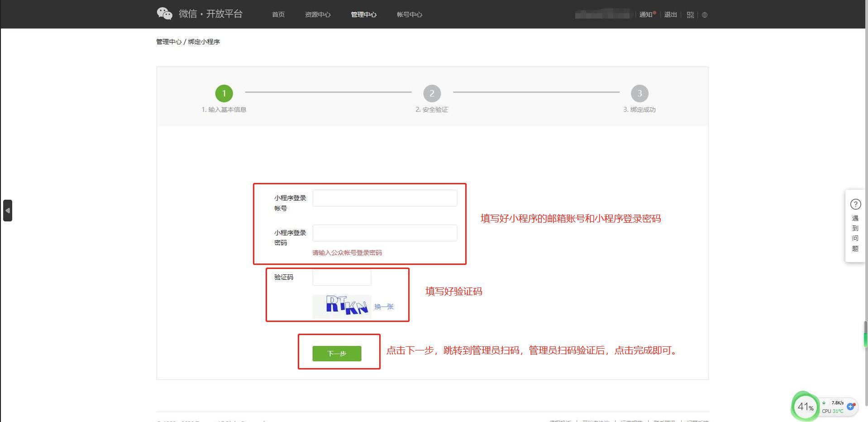Click the RTKN captcha image
The image size is (868, 422).
[x=342, y=306]
